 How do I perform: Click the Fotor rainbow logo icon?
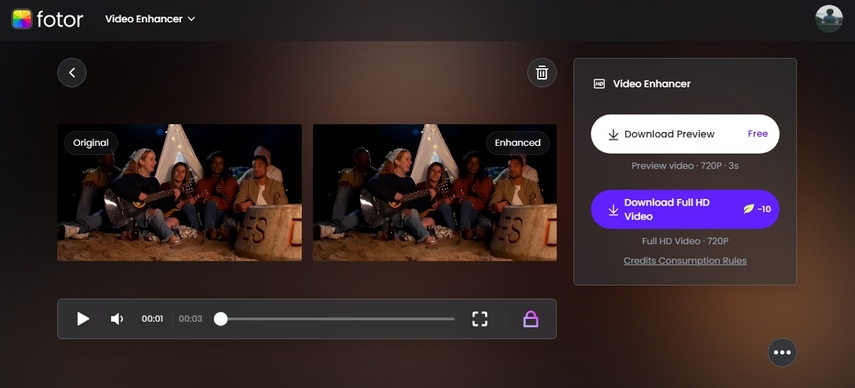click(x=22, y=19)
